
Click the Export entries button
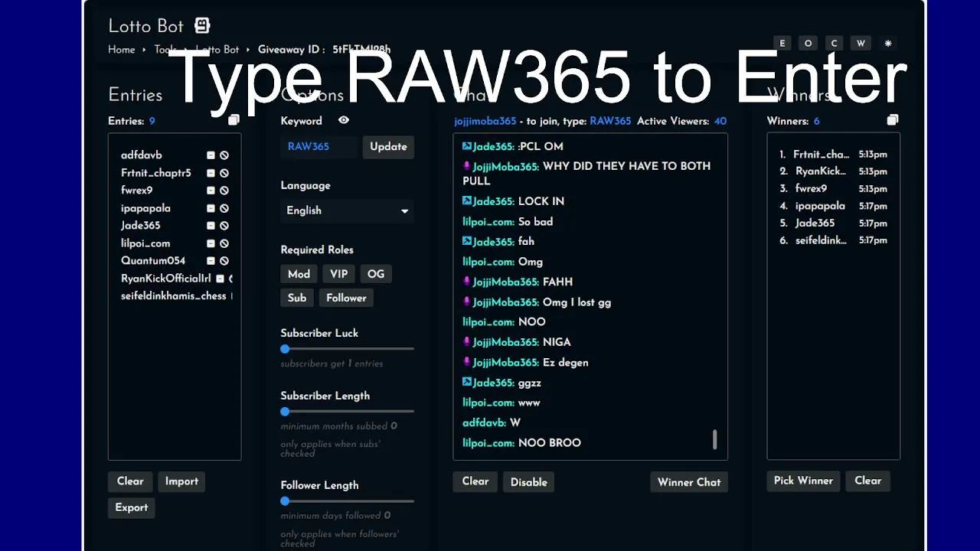[132, 507]
